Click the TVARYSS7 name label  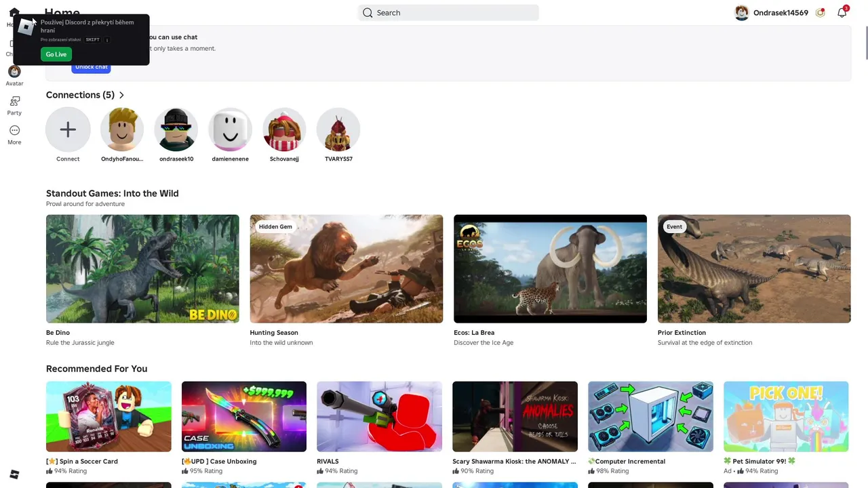pyautogui.click(x=338, y=159)
